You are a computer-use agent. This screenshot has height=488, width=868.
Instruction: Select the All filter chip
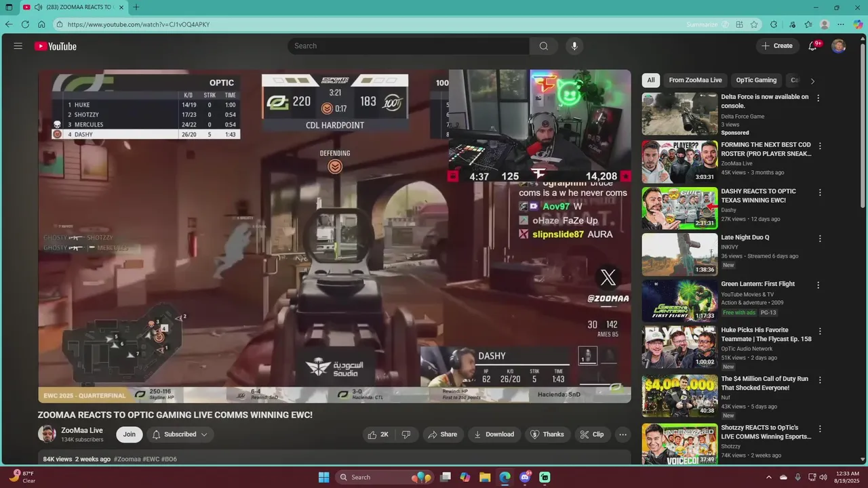click(x=651, y=80)
